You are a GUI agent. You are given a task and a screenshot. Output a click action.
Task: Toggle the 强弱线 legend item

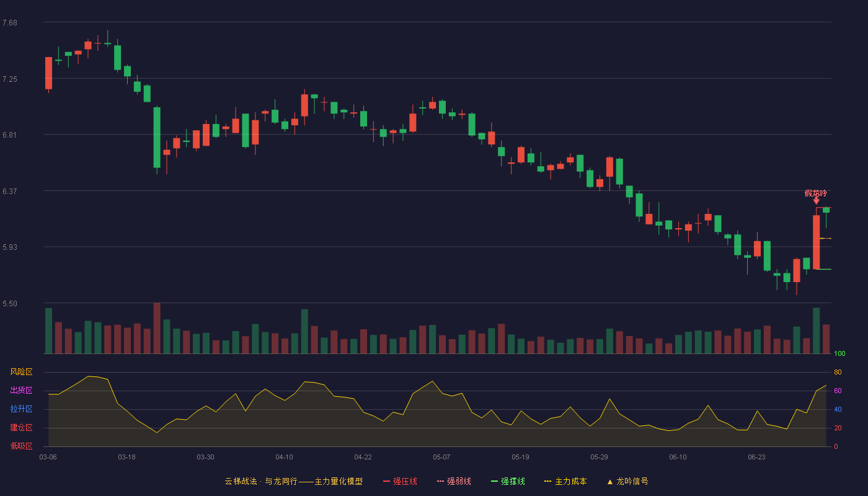(x=454, y=481)
